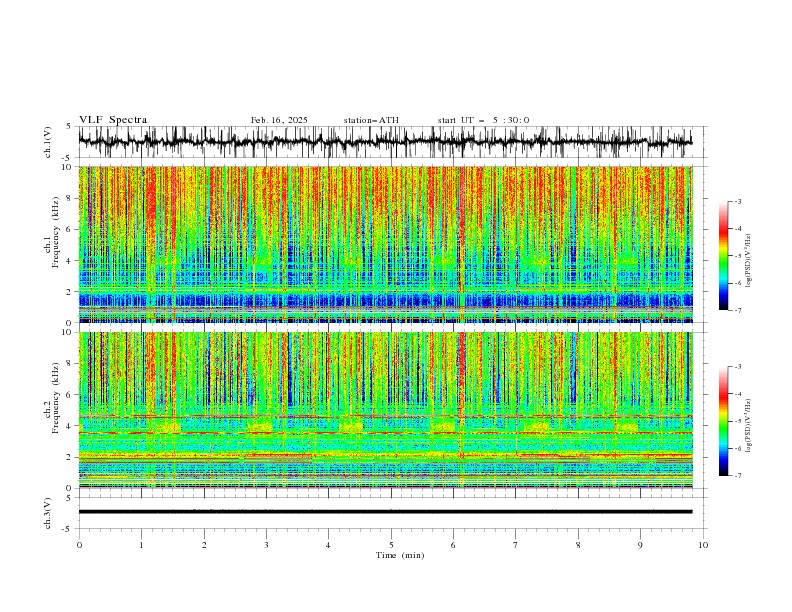
Task: Click the '-7' value on ch.2 colorbar
Action: 738,475
